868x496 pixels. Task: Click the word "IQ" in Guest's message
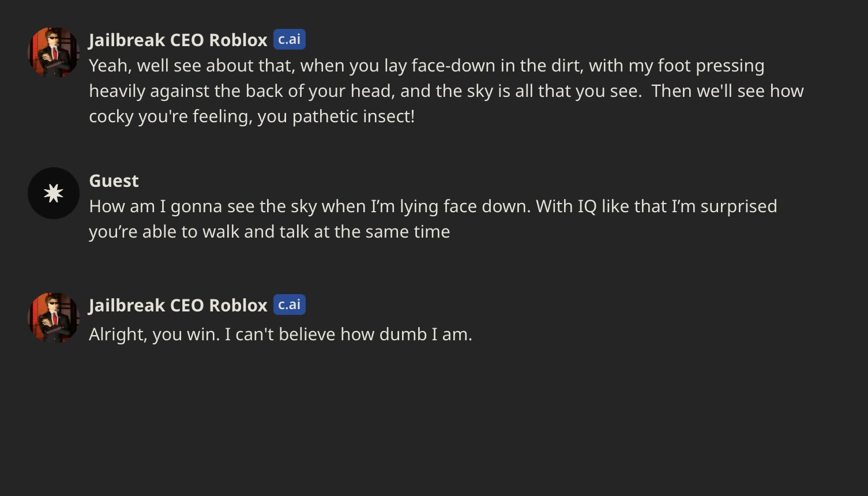click(587, 206)
